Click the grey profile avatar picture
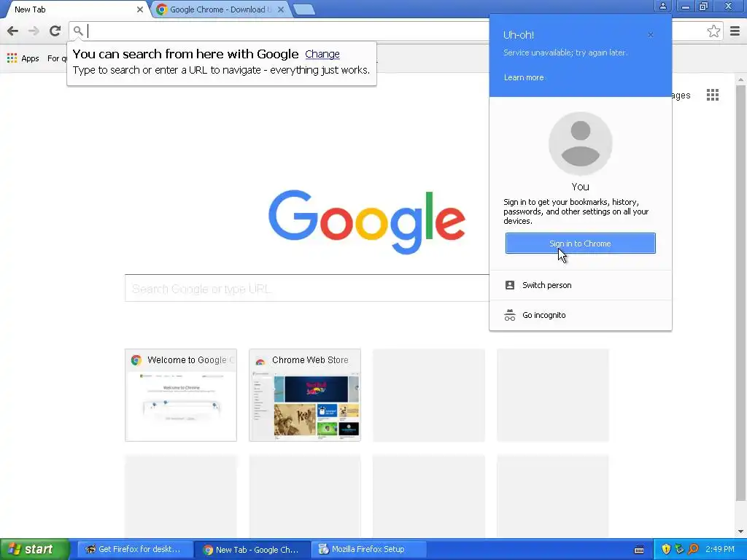The image size is (747, 560). click(580, 144)
